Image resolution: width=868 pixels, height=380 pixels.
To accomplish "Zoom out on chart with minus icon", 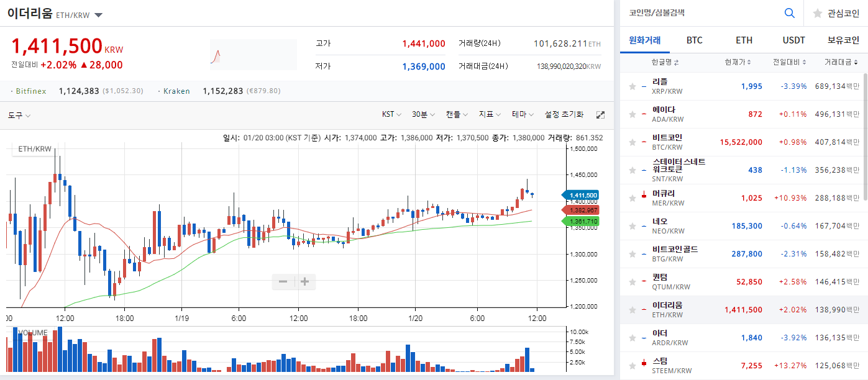I will click(284, 281).
